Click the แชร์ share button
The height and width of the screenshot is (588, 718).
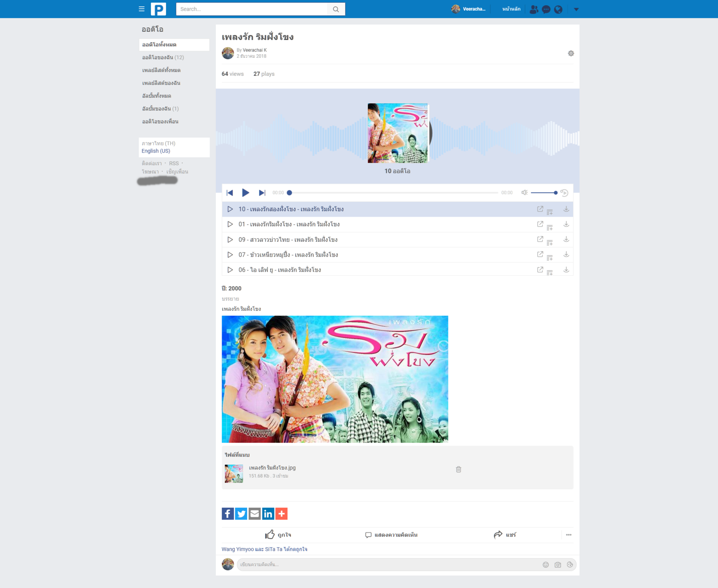pos(505,535)
